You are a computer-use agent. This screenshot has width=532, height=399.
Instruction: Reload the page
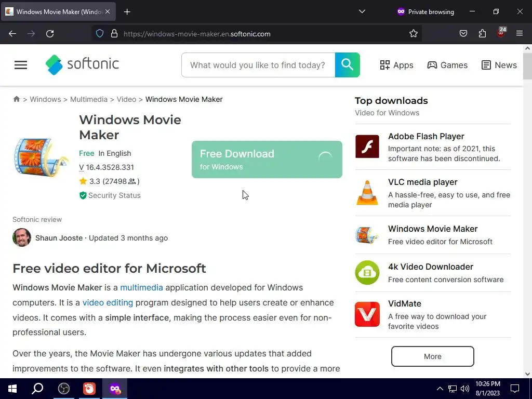pyautogui.click(x=50, y=34)
